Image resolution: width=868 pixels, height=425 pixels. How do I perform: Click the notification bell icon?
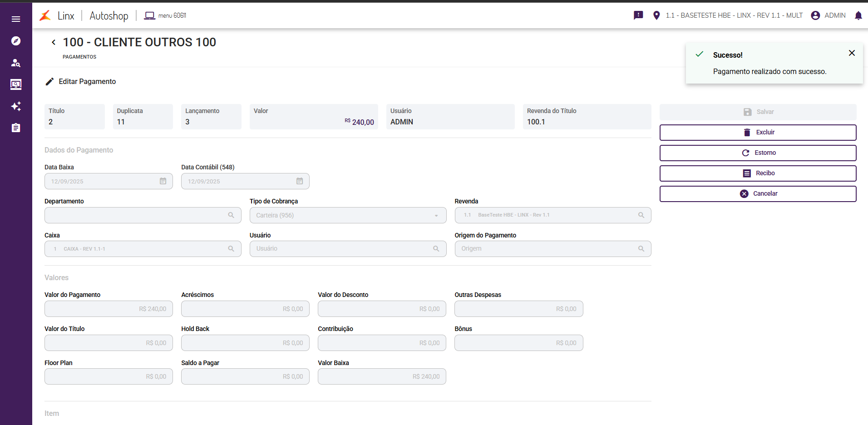pos(858,15)
